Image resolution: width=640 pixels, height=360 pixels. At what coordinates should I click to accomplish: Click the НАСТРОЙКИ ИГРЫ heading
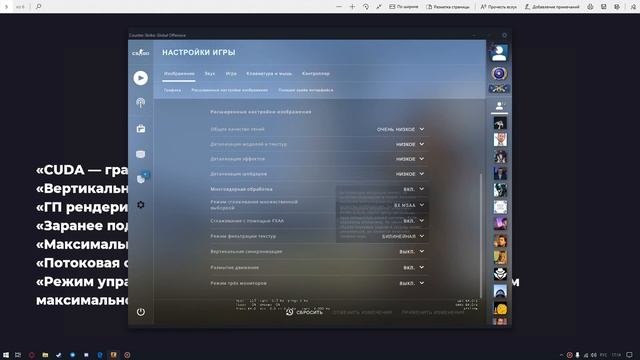[x=198, y=53]
